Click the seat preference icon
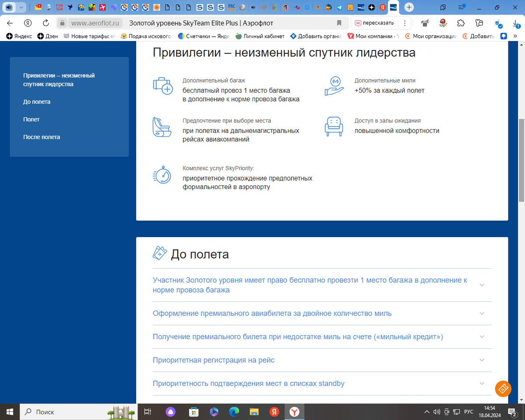 pos(161,127)
